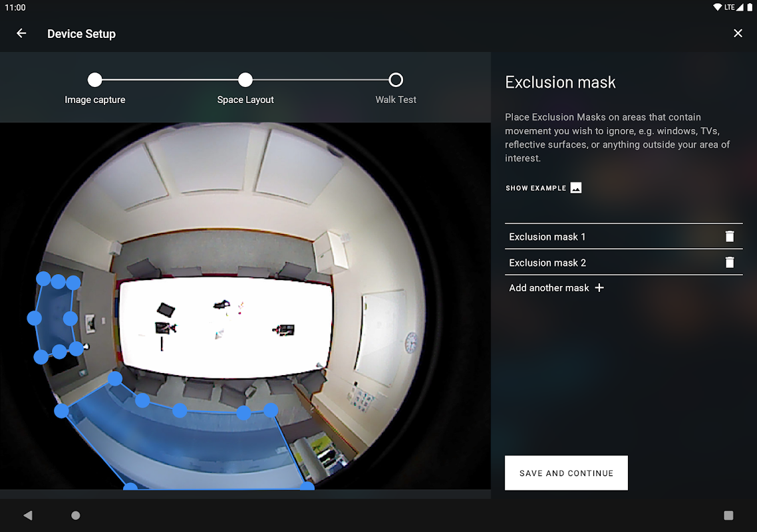
Task: Click the Exclusion mask heading
Action: coord(561,82)
